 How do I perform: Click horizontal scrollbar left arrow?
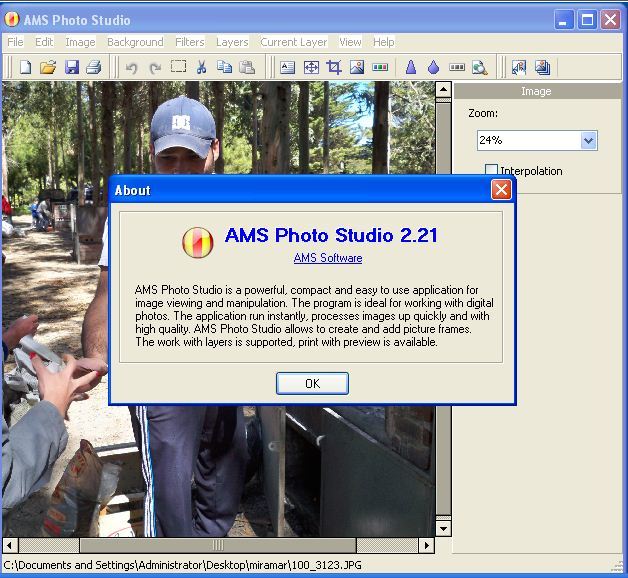tap(10, 545)
